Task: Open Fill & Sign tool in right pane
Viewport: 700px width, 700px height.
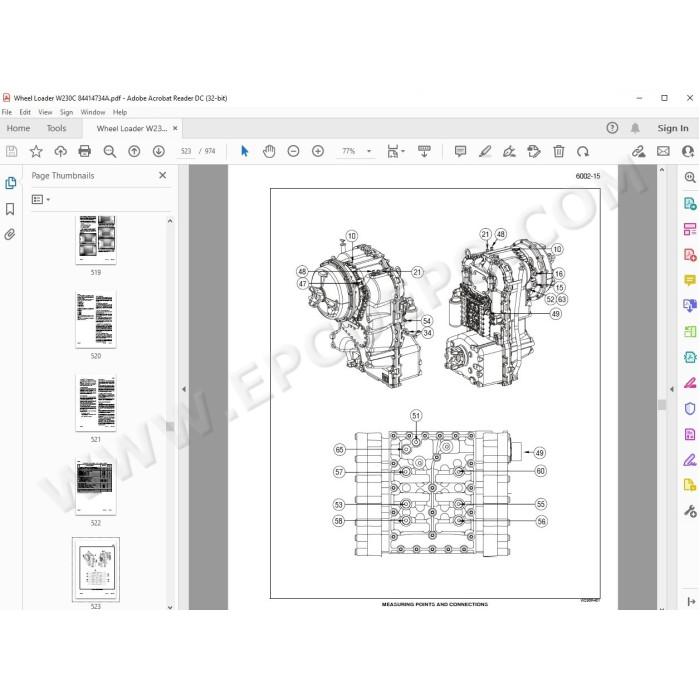Action: tap(690, 460)
